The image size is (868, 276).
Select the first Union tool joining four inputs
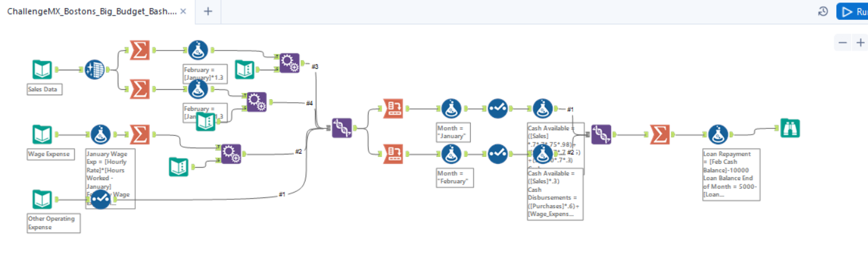click(341, 128)
